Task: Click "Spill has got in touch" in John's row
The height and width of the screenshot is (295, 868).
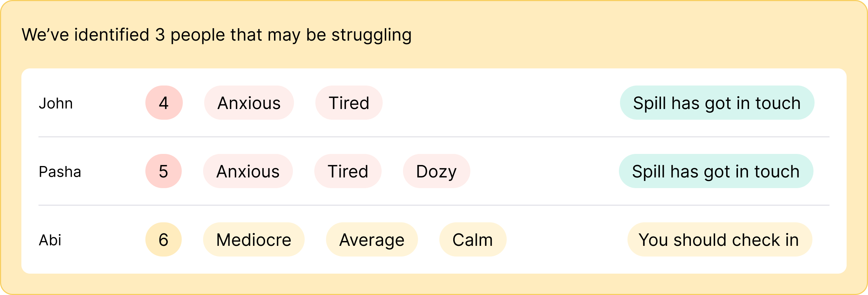Action: pos(717,103)
